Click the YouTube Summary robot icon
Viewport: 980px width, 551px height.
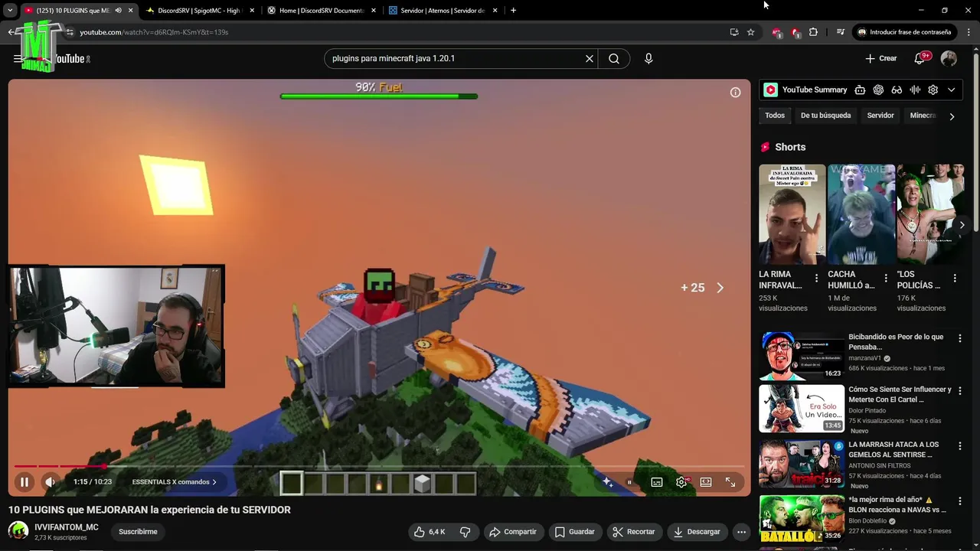pos(860,90)
